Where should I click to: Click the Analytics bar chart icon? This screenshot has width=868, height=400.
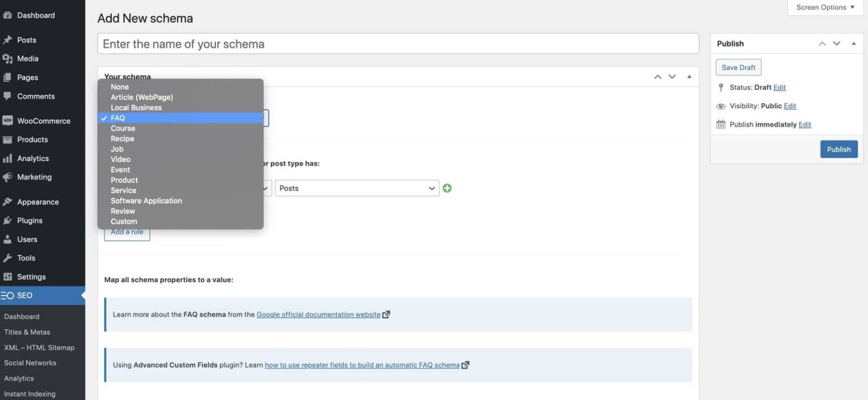click(7, 159)
